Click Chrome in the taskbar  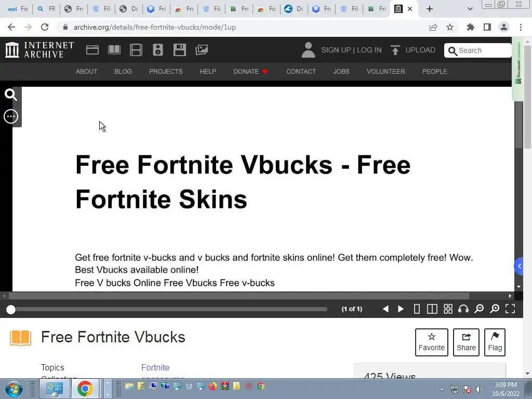pyautogui.click(x=85, y=389)
